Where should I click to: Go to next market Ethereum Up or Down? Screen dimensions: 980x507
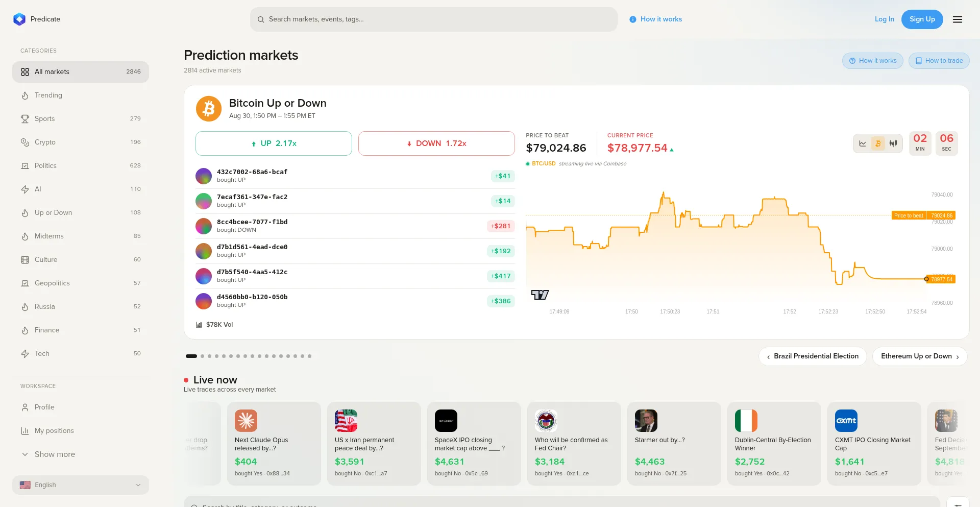coord(920,356)
